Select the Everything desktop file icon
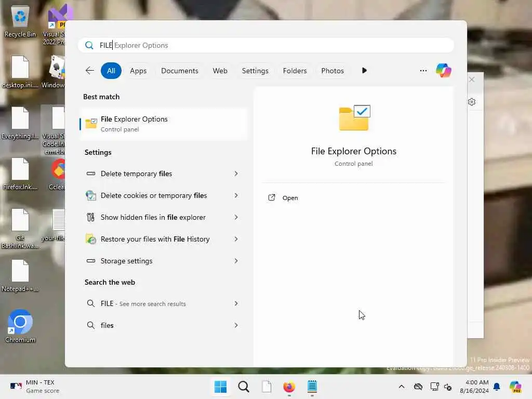The height and width of the screenshot is (399, 532). (20, 123)
